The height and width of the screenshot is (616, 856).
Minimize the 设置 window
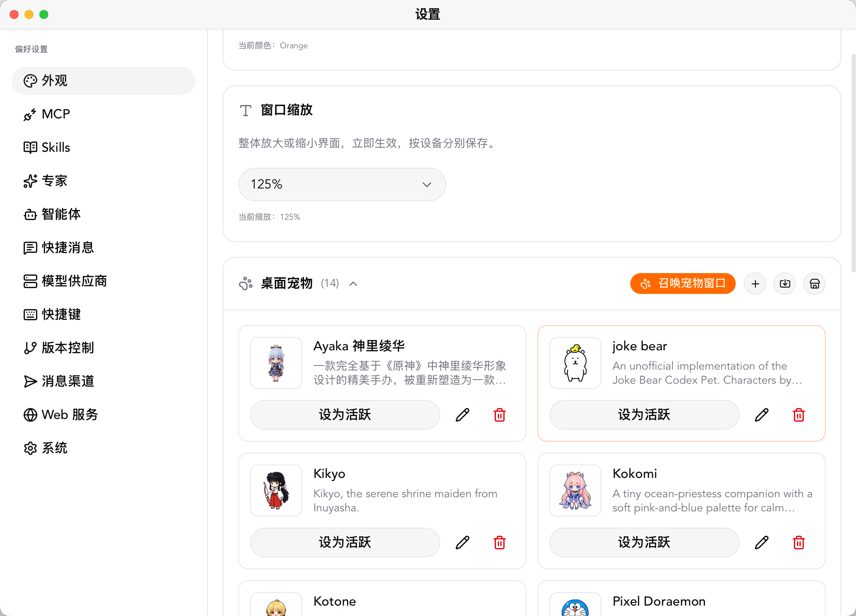coord(29,14)
